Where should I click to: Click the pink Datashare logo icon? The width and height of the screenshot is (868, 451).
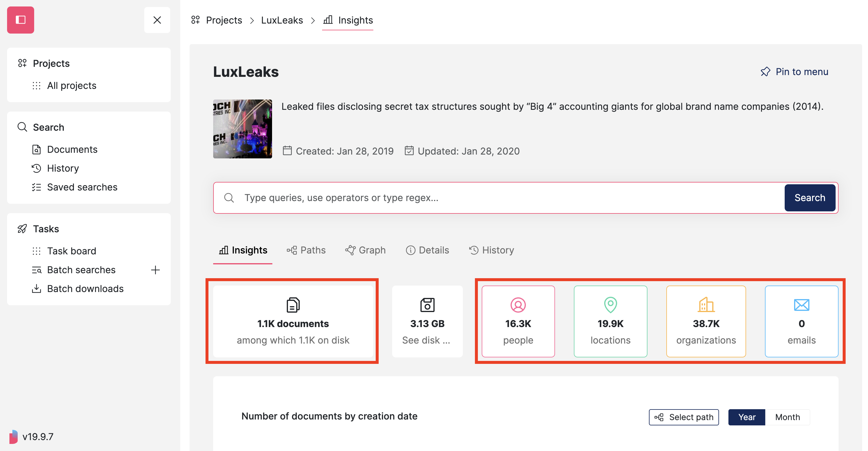pyautogui.click(x=21, y=20)
